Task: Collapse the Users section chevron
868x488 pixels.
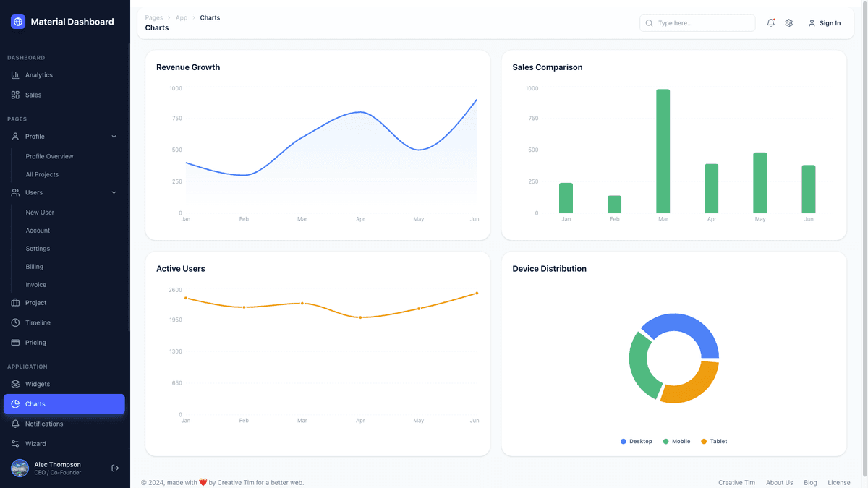Action: point(114,192)
